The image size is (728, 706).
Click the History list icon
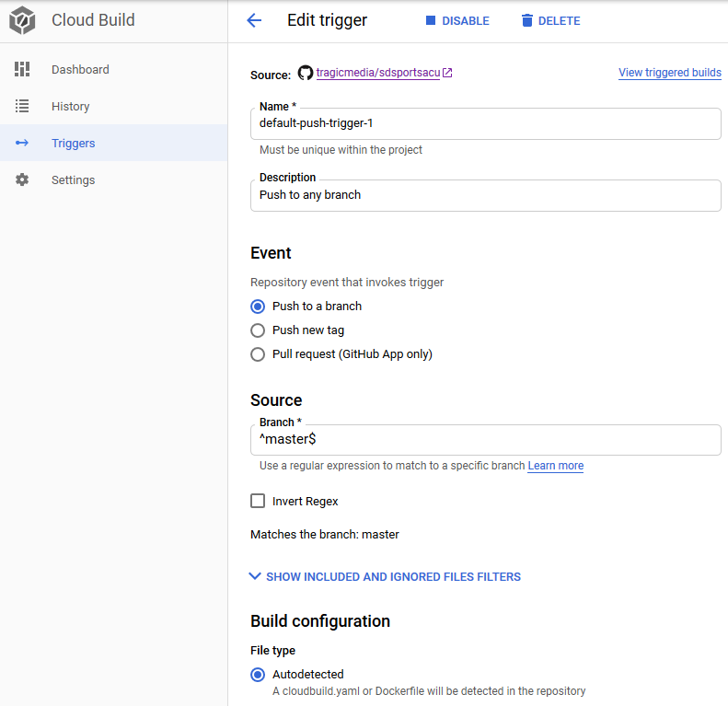coord(22,106)
